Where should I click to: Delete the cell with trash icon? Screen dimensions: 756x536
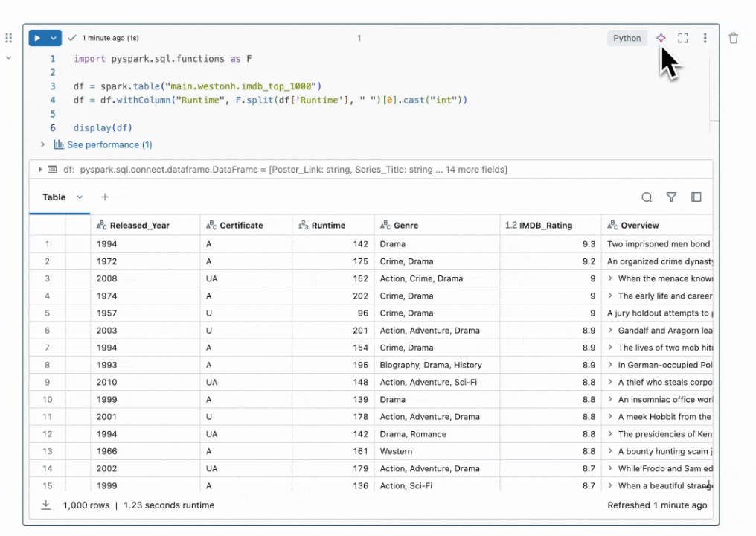[734, 38]
